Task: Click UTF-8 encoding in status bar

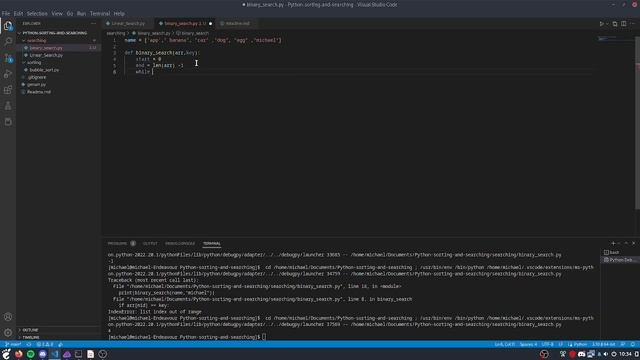Action: (x=547, y=344)
